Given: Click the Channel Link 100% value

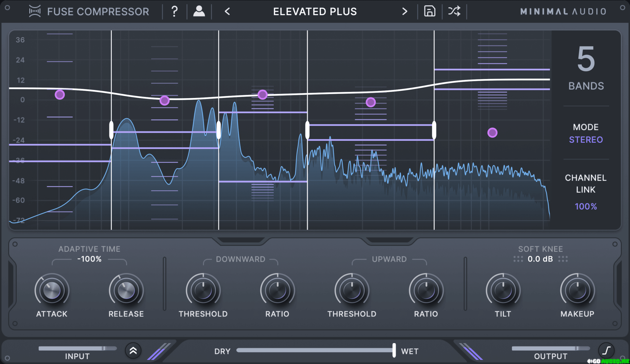Looking at the screenshot, I should coord(586,206).
